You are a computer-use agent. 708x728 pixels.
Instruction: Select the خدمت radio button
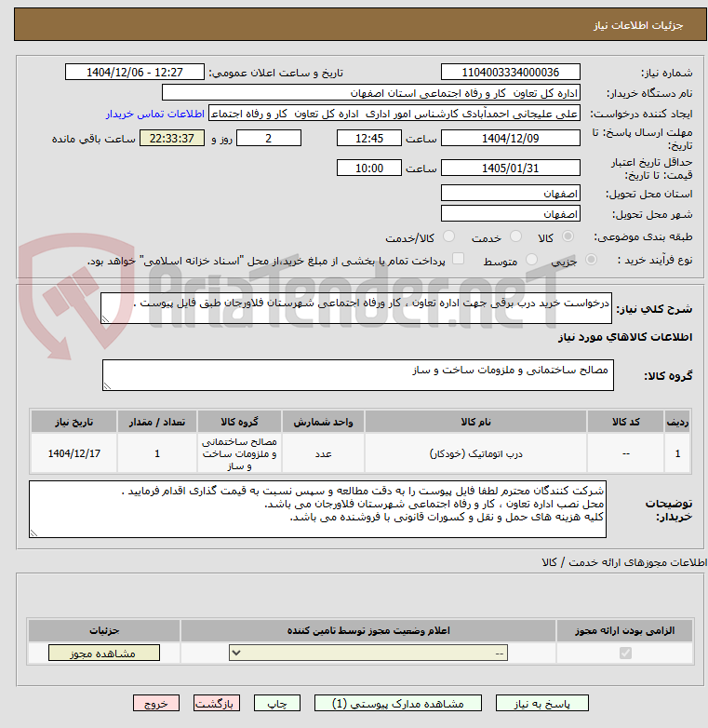pos(515,236)
